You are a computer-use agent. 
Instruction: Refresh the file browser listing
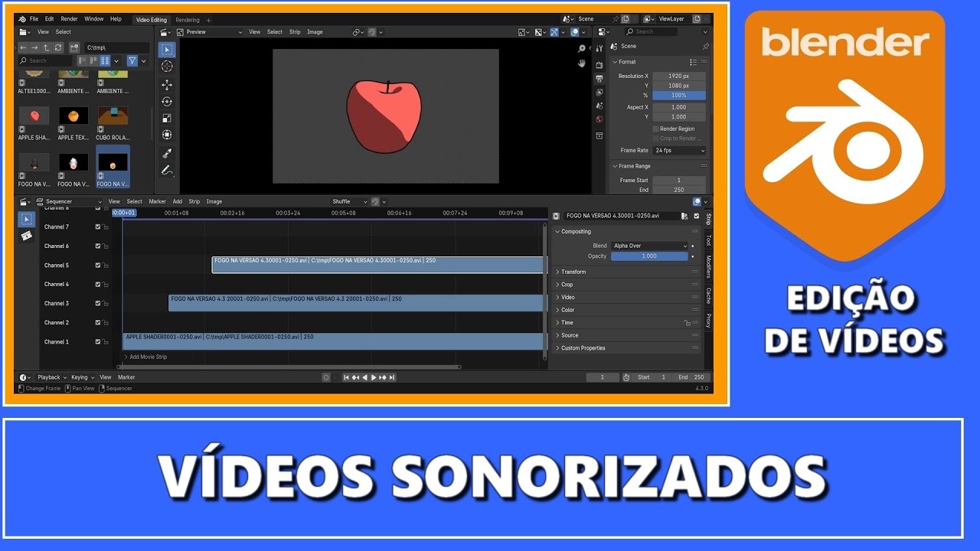pyautogui.click(x=58, y=47)
